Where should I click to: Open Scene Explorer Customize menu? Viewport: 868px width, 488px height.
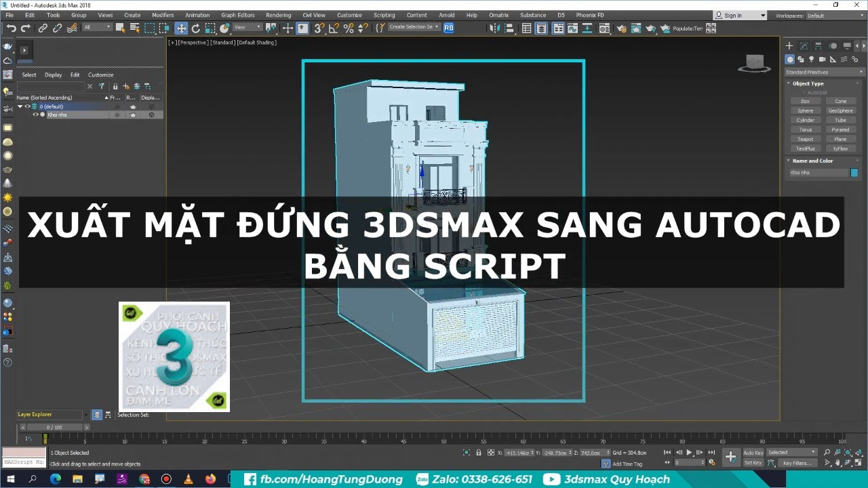pyautogui.click(x=101, y=75)
